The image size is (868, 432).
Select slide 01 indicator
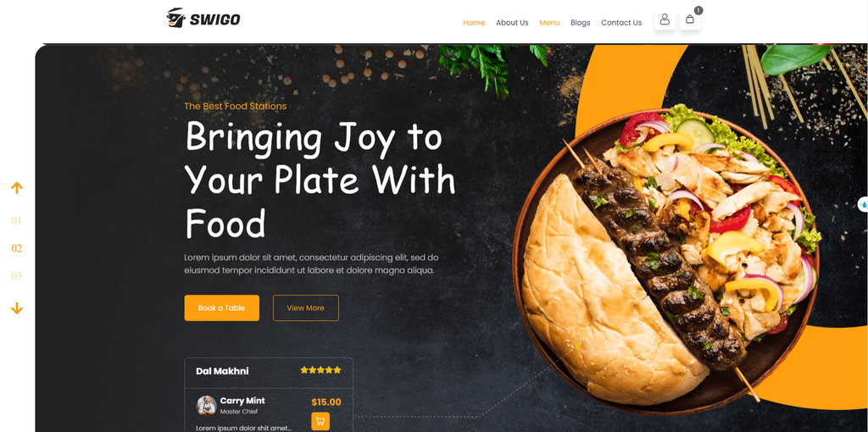click(17, 221)
